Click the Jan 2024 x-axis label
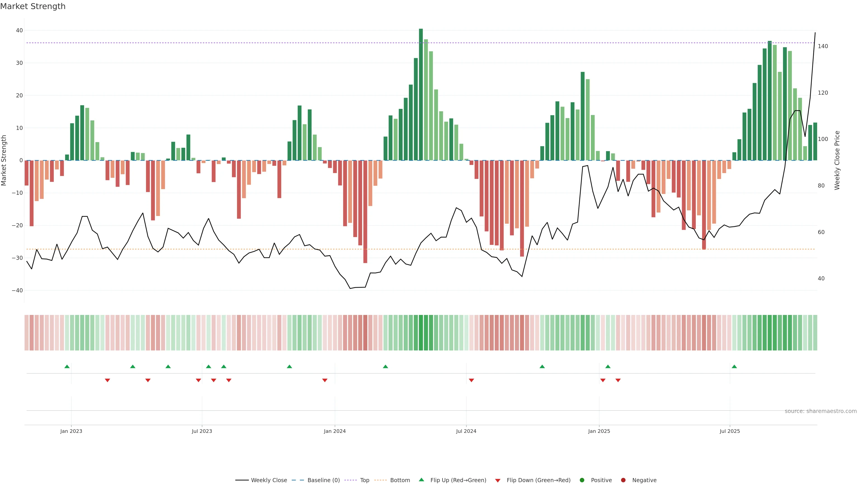 click(x=335, y=431)
